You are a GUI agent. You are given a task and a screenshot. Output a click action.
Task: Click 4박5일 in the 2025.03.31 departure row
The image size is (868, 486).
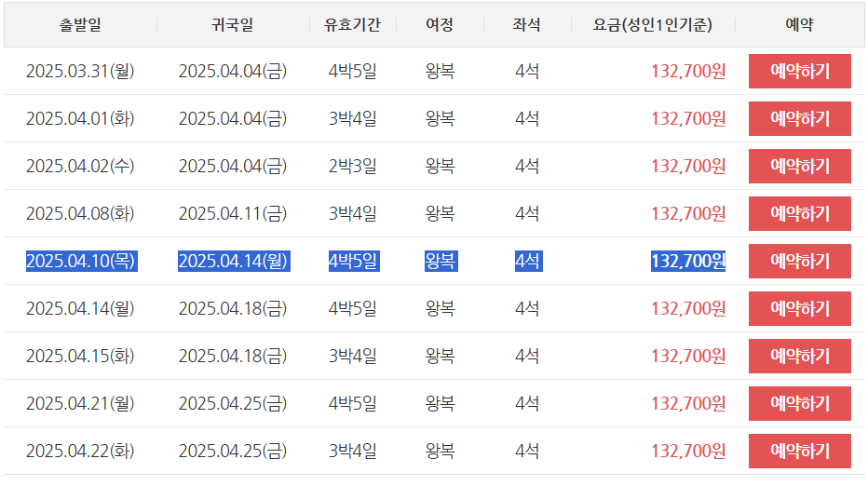tap(353, 71)
